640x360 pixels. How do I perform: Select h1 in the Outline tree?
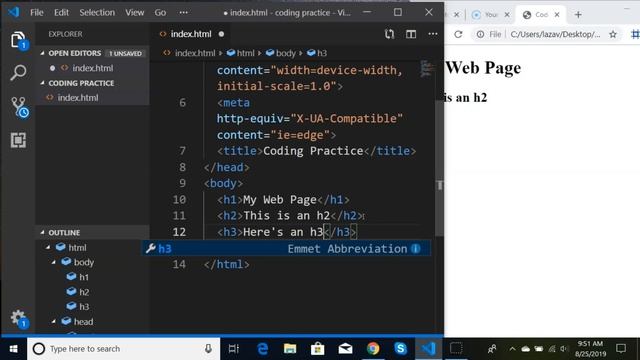pos(84,277)
